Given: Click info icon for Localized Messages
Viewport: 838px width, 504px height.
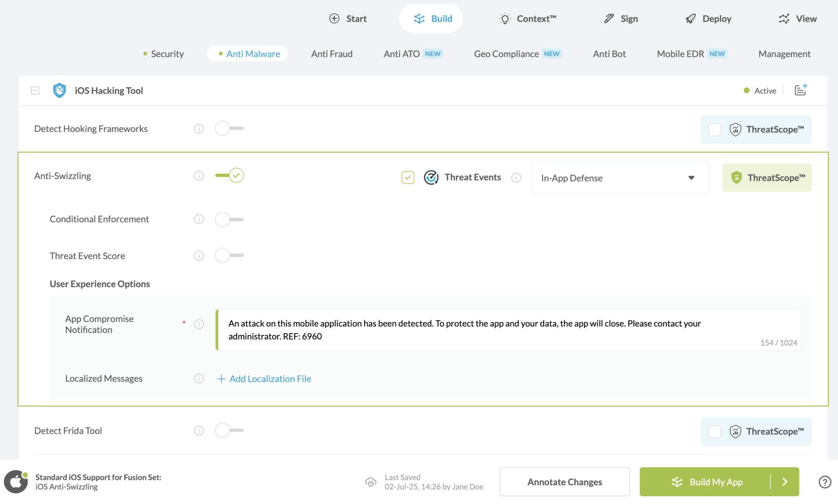Looking at the screenshot, I should pos(199,378).
